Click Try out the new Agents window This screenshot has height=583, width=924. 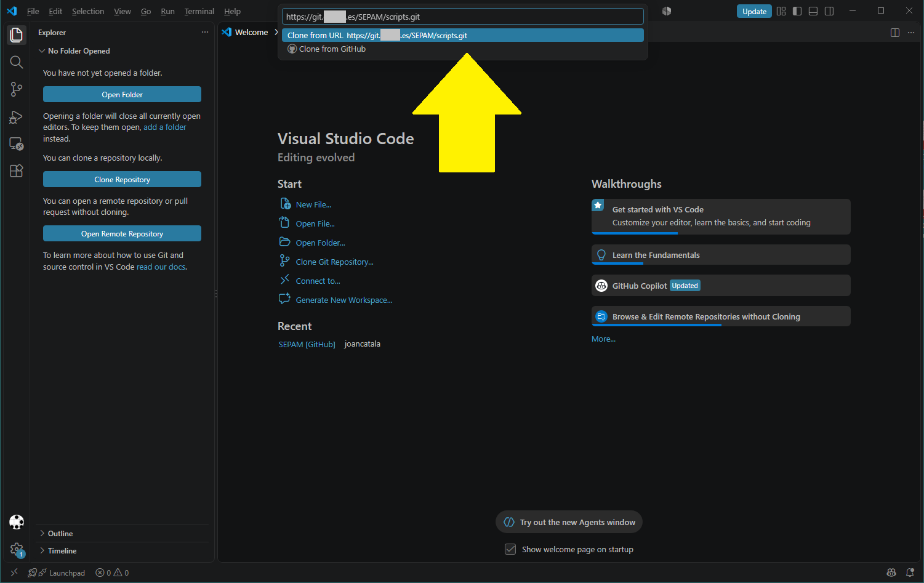tap(569, 522)
